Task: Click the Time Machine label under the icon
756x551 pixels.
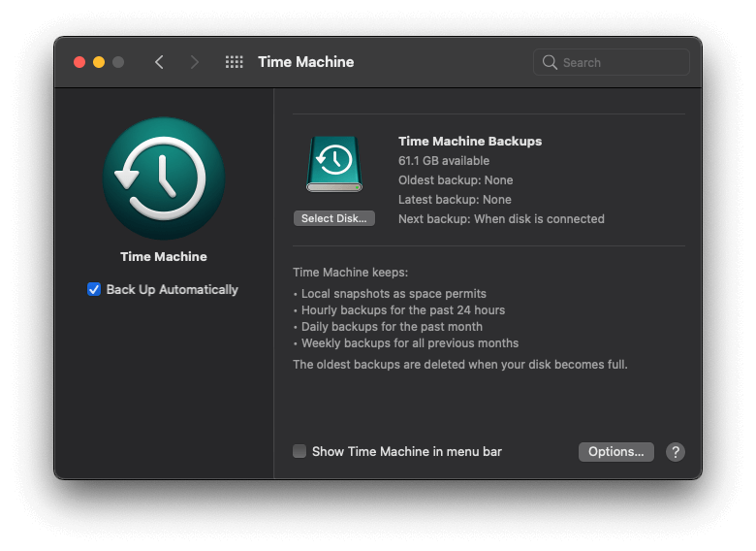Action: click(164, 256)
